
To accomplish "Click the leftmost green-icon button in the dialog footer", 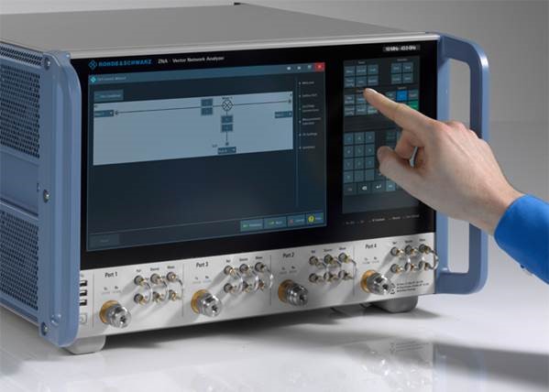I will 252,225.
